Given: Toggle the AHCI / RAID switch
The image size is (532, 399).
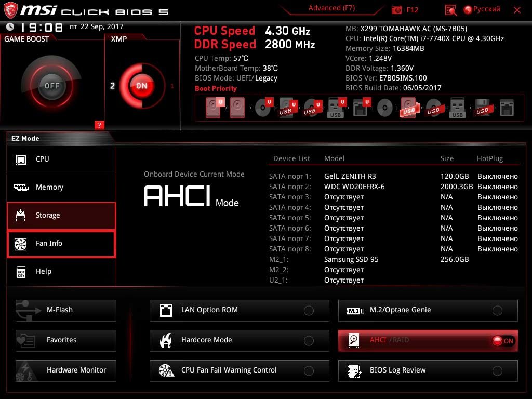Looking at the screenshot, I should [x=428, y=340].
